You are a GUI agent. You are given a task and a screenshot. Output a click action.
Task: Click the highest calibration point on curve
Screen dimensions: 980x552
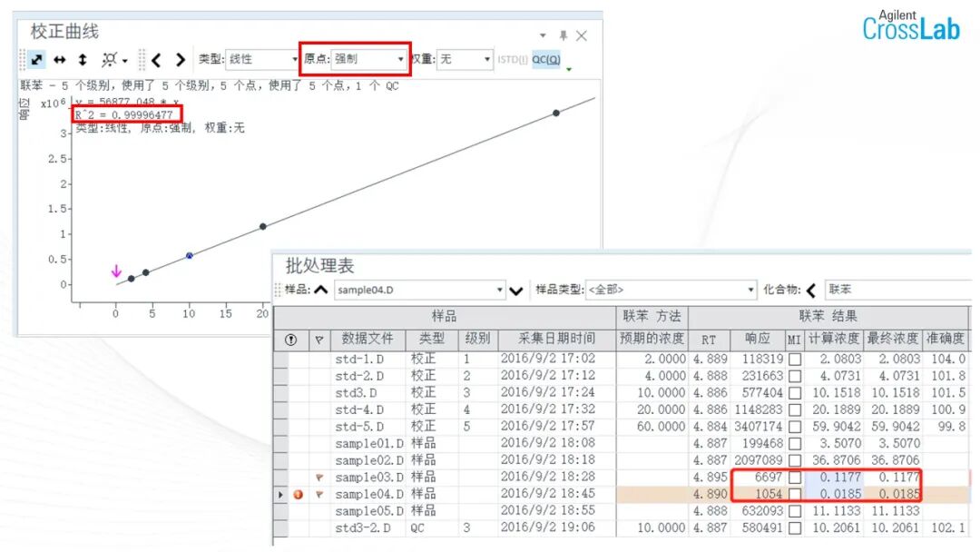coord(556,113)
